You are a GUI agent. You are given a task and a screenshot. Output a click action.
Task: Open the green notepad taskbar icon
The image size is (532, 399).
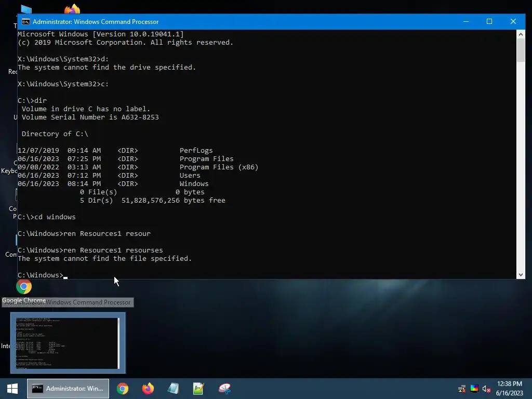198,389
